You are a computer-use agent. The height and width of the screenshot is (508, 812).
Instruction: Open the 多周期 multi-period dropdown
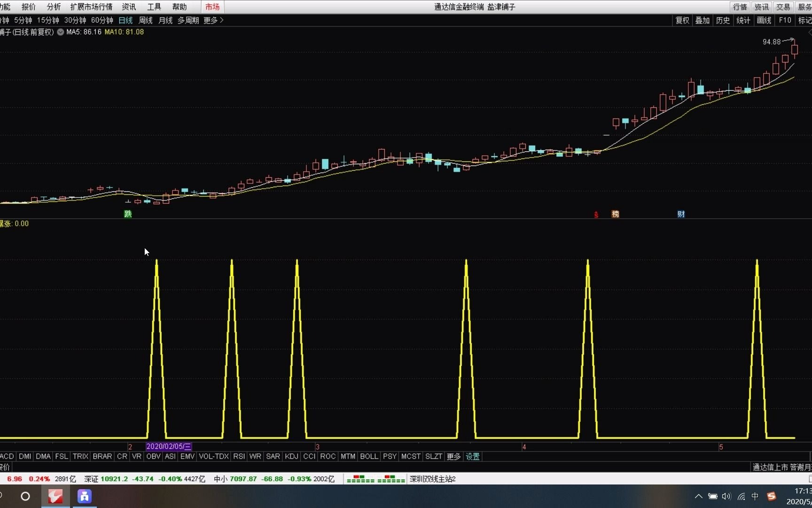coord(187,20)
